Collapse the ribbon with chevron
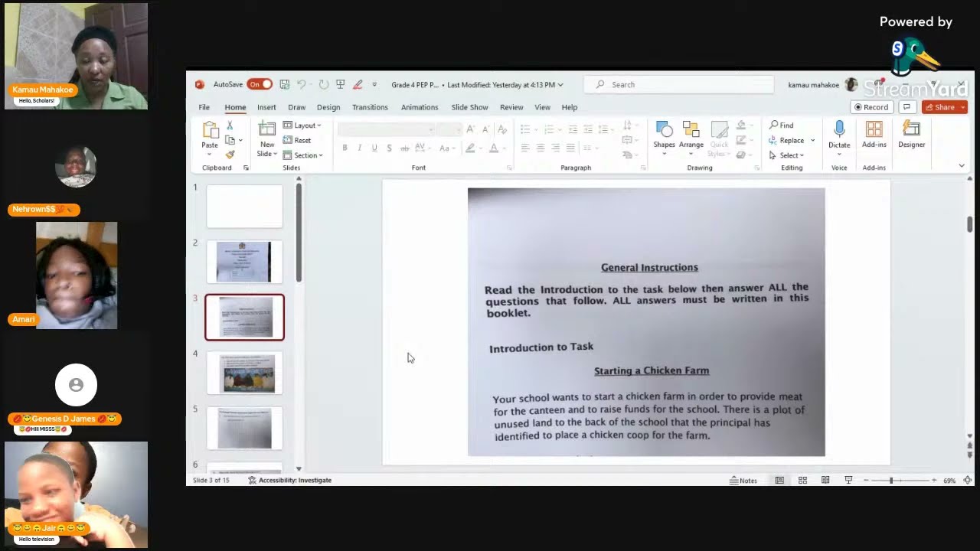The image size is (980, 551). click(x=962, y=165)
